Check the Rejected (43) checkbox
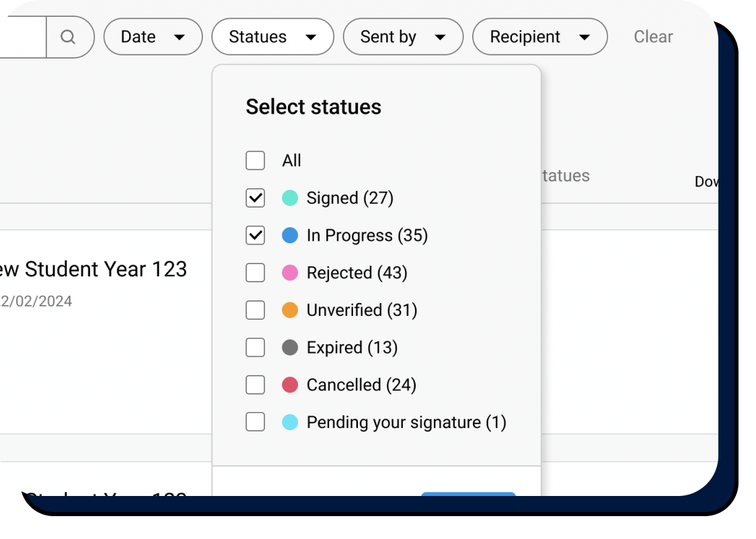This screenshot has width=756, height=539. 255,272
